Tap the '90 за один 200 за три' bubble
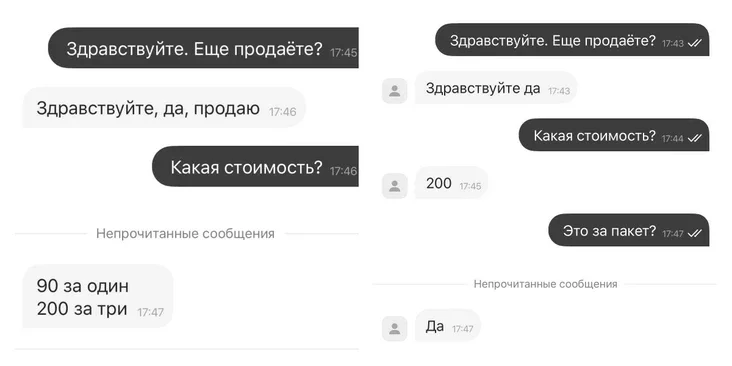This screenshot has height=366, width=732. coord(98,296)
